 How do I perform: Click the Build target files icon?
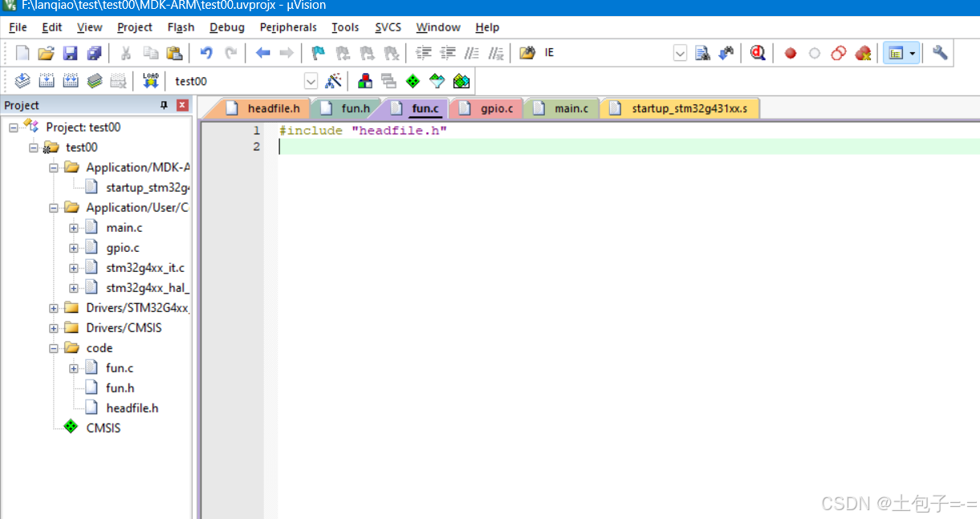[x=47, y=81]
